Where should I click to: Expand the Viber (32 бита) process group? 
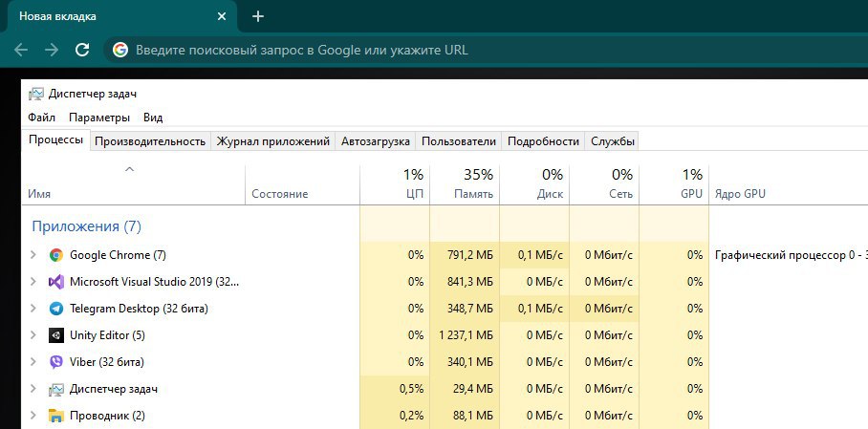[x=33, y=362]
